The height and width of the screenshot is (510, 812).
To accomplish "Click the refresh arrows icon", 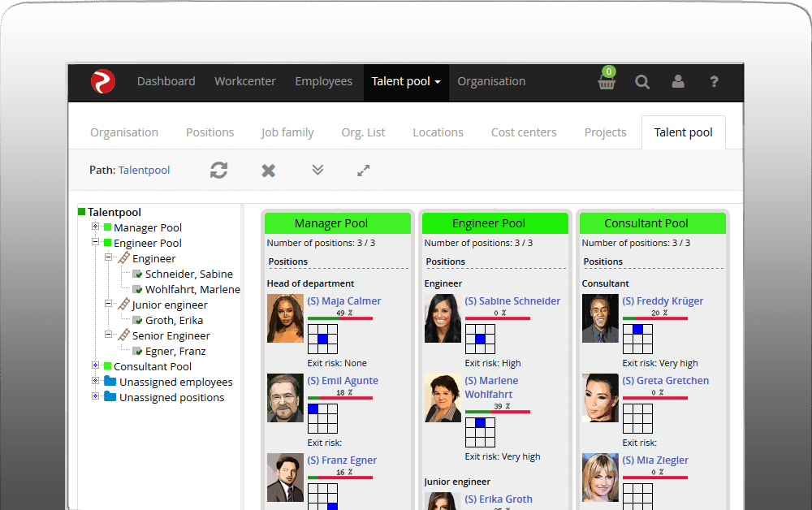I will (219, 170).
